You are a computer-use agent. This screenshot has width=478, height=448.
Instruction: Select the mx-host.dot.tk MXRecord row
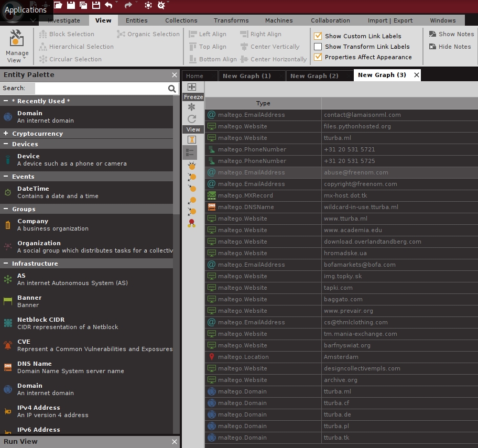[341, 195]
